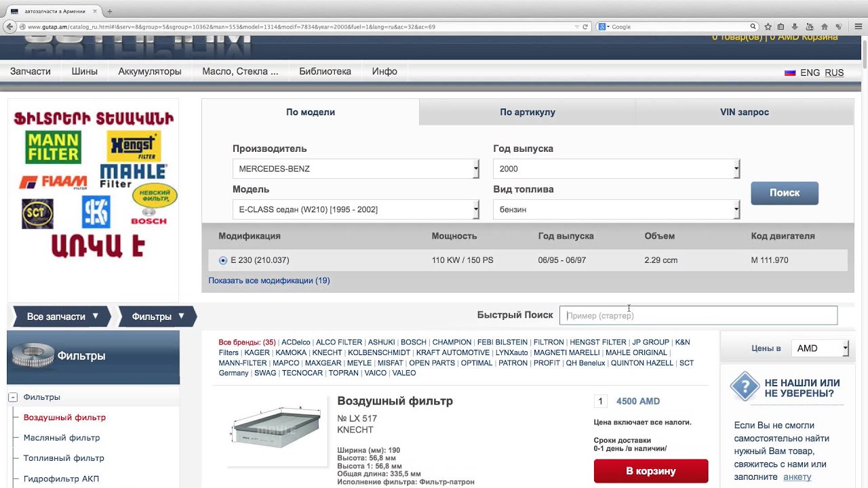This screenshot has height=488, width=868.
Task: Click the Google search field
Action: coord(678,26)
